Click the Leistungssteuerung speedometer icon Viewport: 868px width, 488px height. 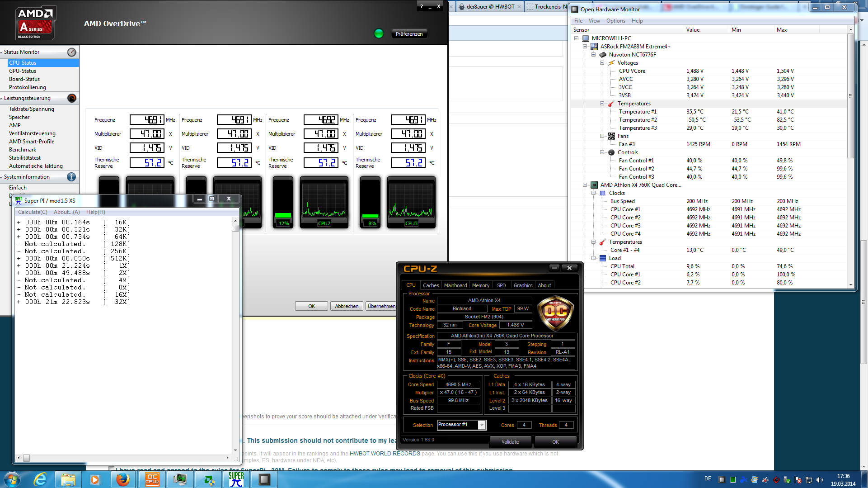(x=71, y=98)
